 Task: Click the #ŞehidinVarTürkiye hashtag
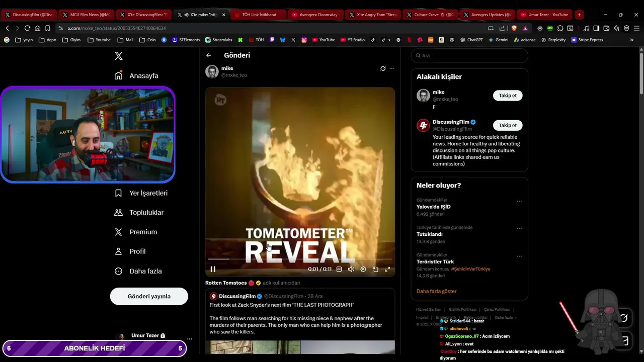pyautogui.click(x=470, y=269)
